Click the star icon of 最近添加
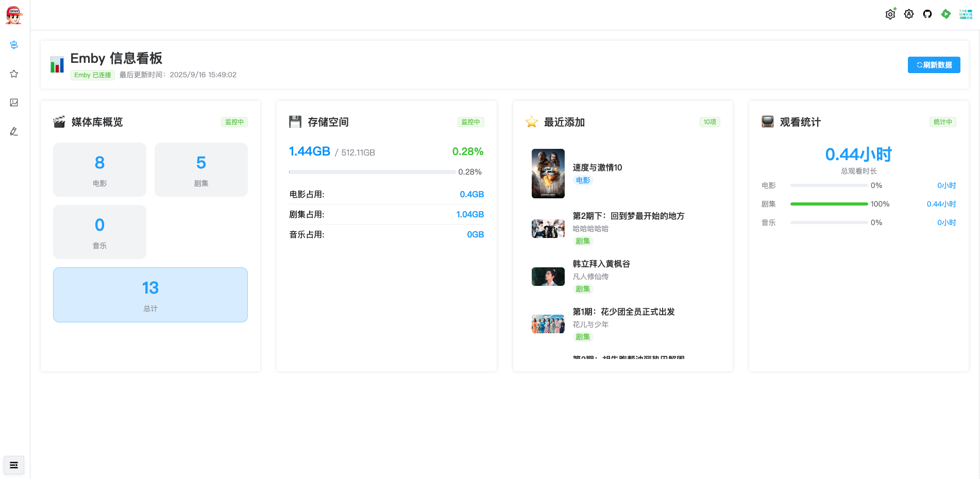This screenshot has width=980, height=479. point(532,122)
